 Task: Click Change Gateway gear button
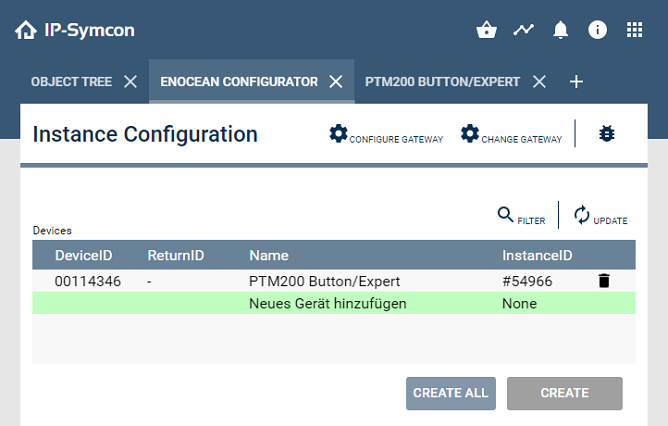coord(511,135)
